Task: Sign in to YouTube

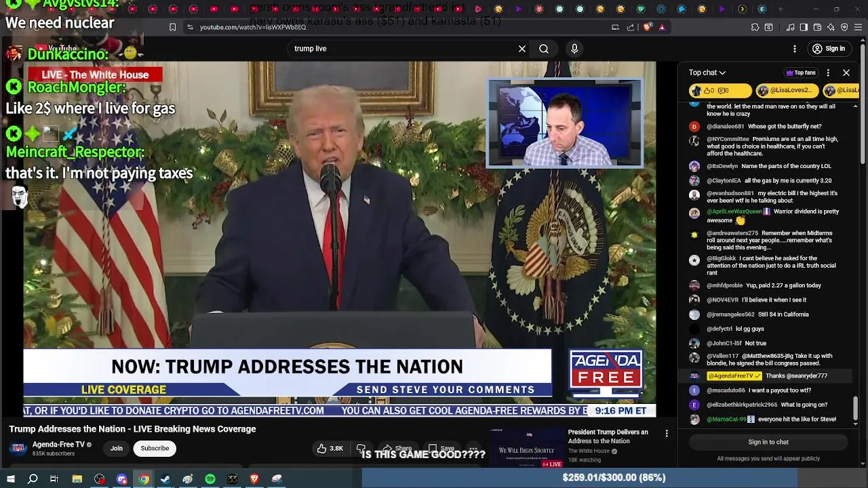Action: (x=829, y=49)
